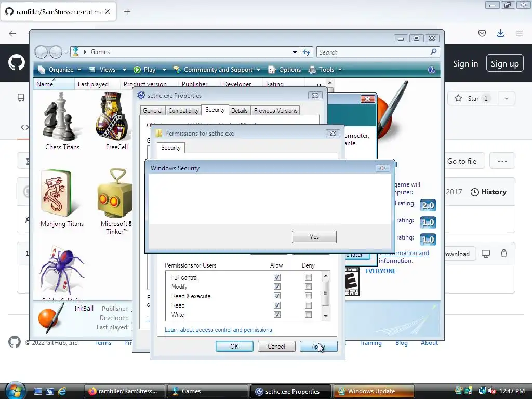Viewport: 532px width, 399px height.
Task: Toggle Allow checkbox for Write
Action: [277, 314]
